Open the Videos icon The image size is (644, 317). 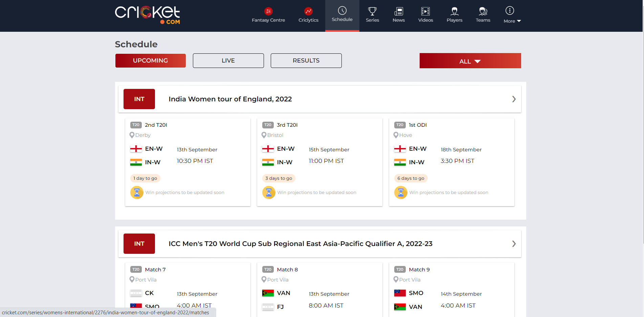pos(425,11)
